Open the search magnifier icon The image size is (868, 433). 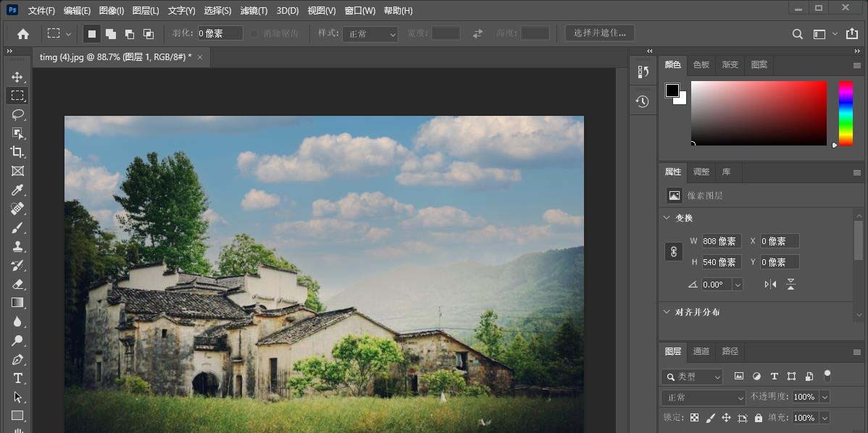click(797, 34)
